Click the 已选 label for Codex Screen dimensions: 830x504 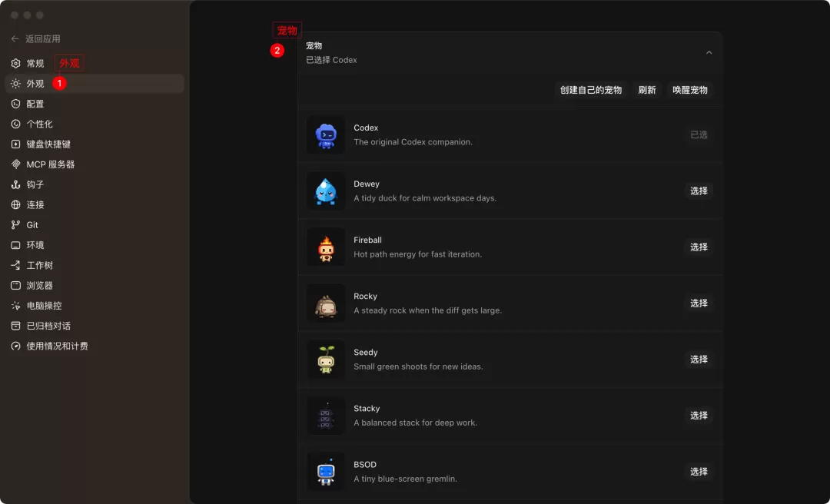[699, 134]
